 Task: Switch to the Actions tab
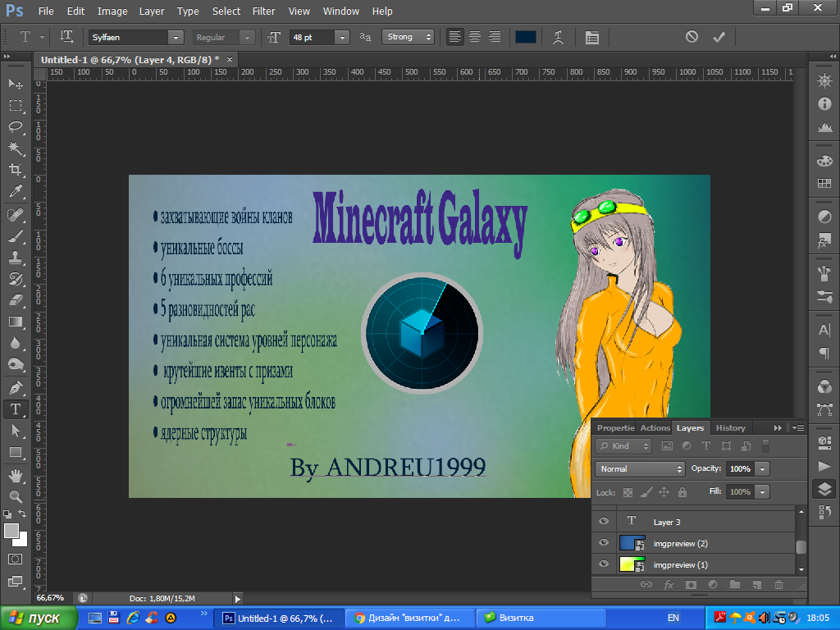pyautogui.click(x=655, y=428)
